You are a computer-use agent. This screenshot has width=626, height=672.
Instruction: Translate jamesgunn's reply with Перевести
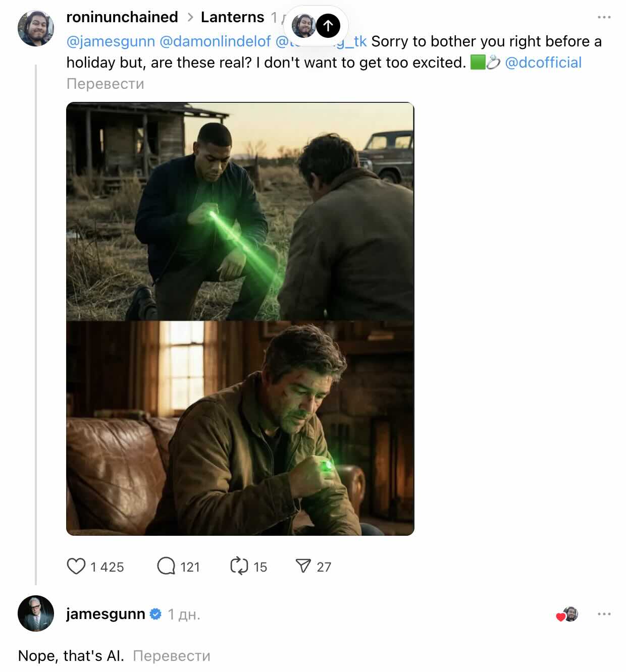click(171, 656)
